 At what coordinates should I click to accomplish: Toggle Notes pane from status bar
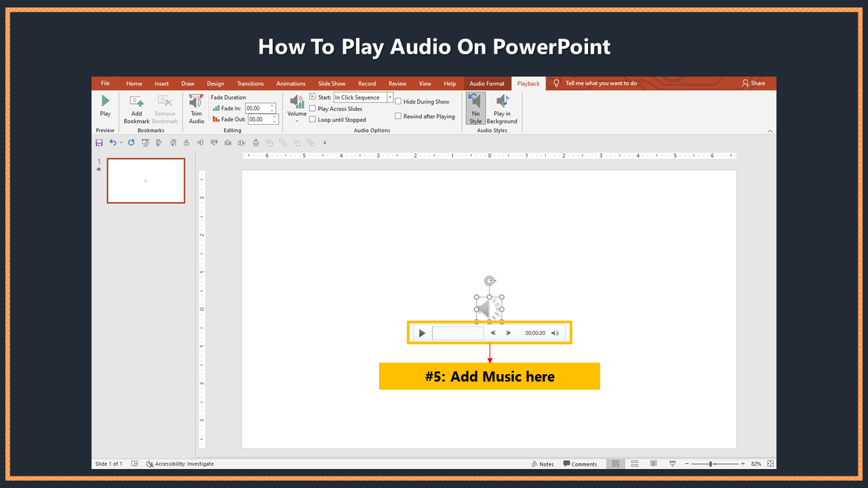tap(542, 464)
